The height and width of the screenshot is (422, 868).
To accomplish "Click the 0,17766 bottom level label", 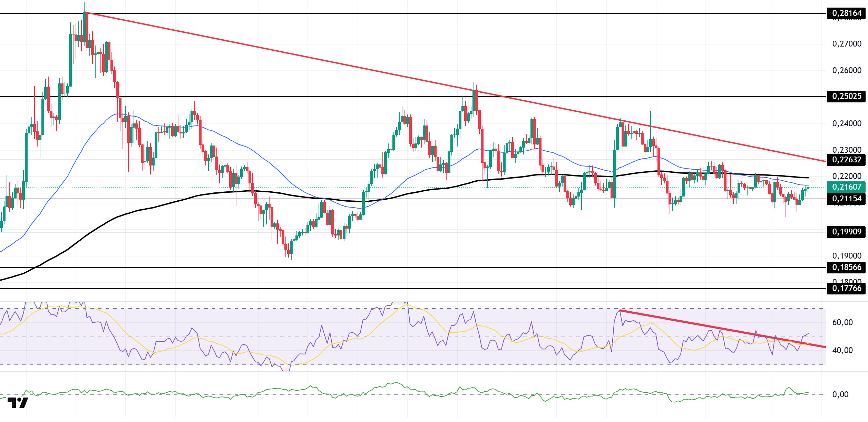I will [847, 289].
